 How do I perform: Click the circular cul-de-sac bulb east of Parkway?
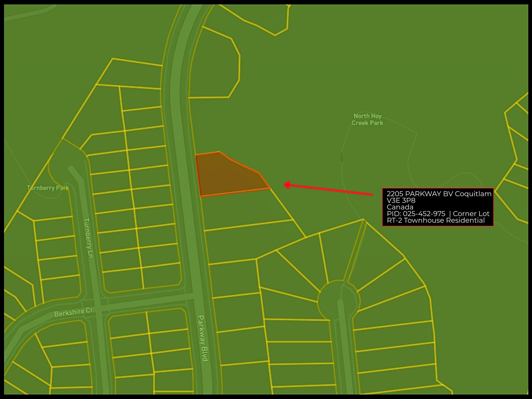[x=339, y=300]
